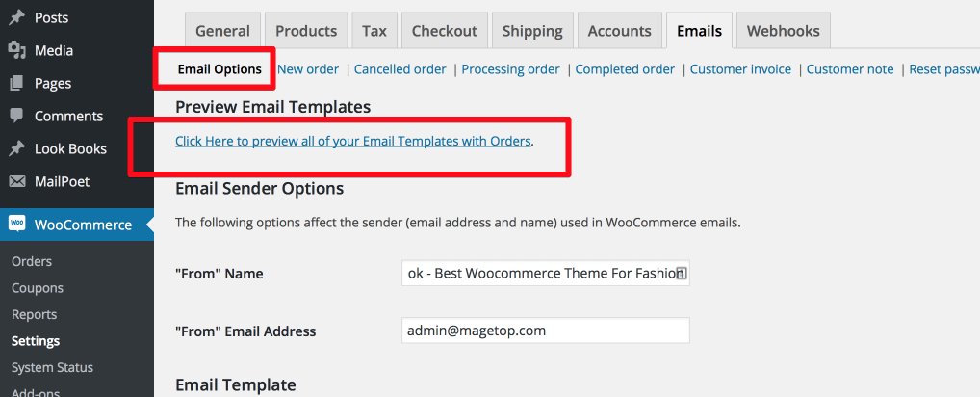Click the MailPoet envelope icon

(x=17, y=182)
